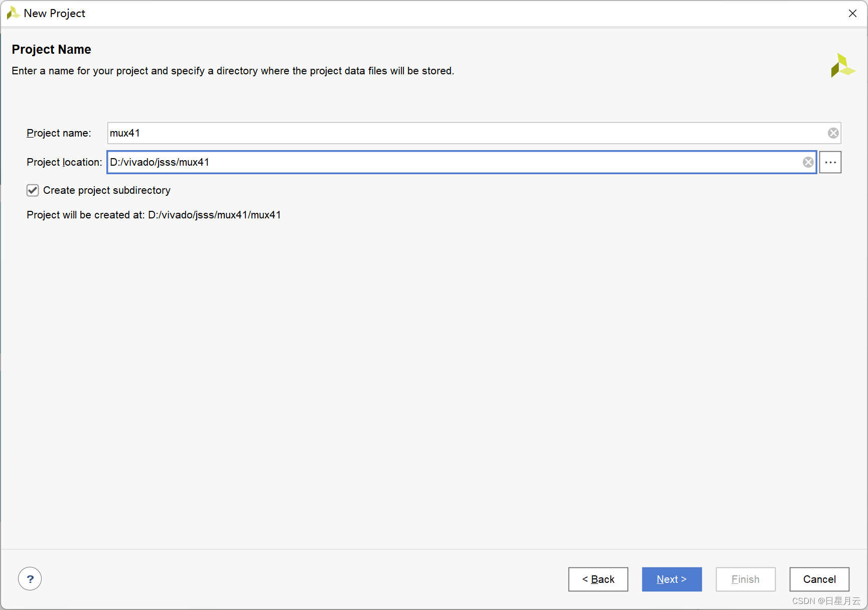Focus the Project location input field
Screen dimensions: 868x610
(x=452, y=162)
